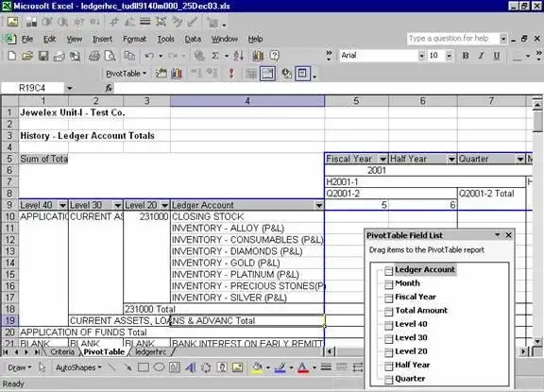
Task: Click the Line Style icon in Drawing toolbar
Action: 326,367
